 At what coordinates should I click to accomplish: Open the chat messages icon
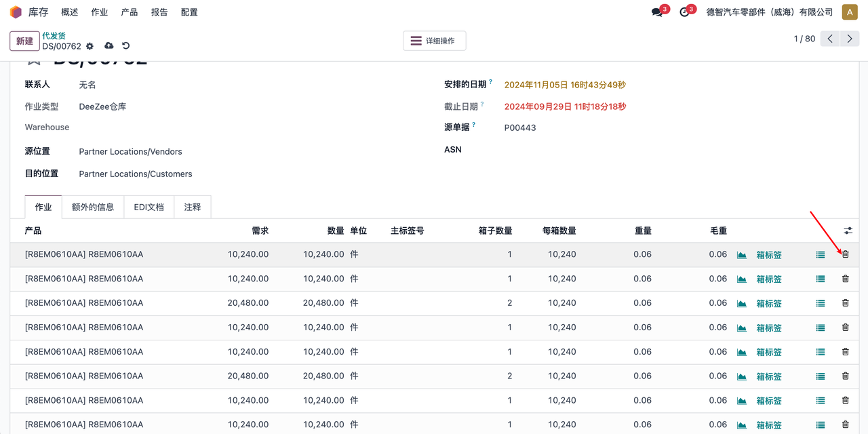click(x=656, y=12)
